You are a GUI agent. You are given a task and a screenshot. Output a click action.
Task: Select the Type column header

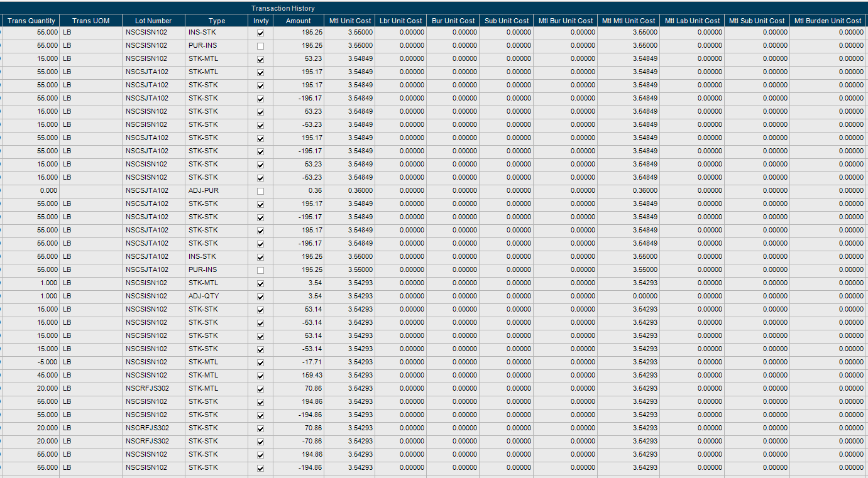click(217, 21)
